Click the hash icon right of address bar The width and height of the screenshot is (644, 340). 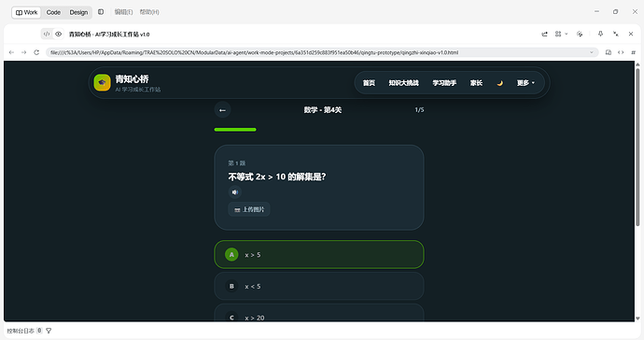[x=634, y=52]
